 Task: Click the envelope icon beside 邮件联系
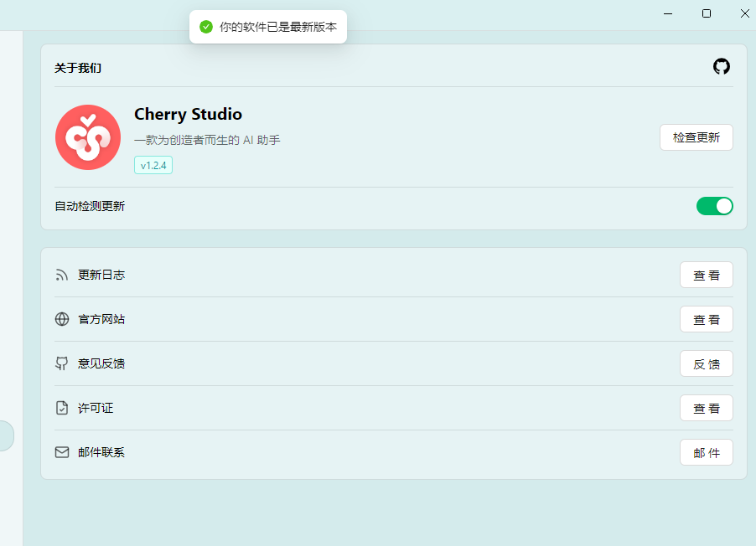62,452
